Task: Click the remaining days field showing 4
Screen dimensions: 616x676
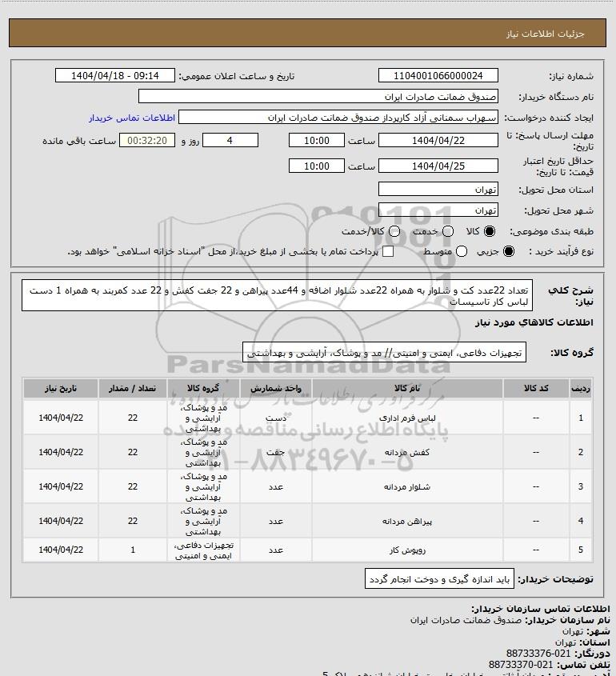Action: [x=230, y=141]
